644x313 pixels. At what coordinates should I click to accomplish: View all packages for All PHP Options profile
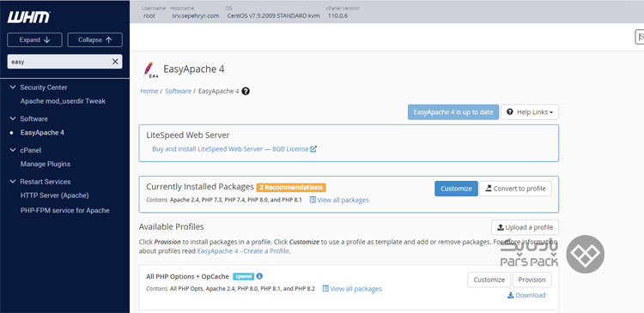(x=352, y=289)
